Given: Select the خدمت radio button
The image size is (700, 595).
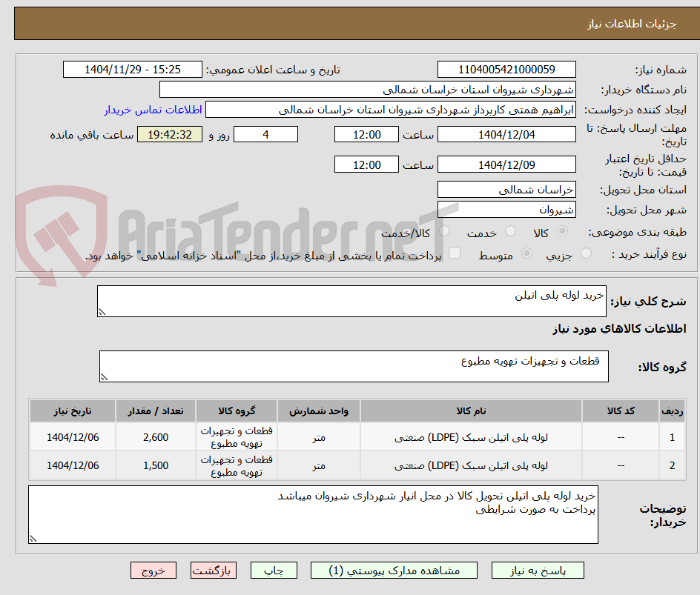Looking at the screenshot, I should point(510,231).
